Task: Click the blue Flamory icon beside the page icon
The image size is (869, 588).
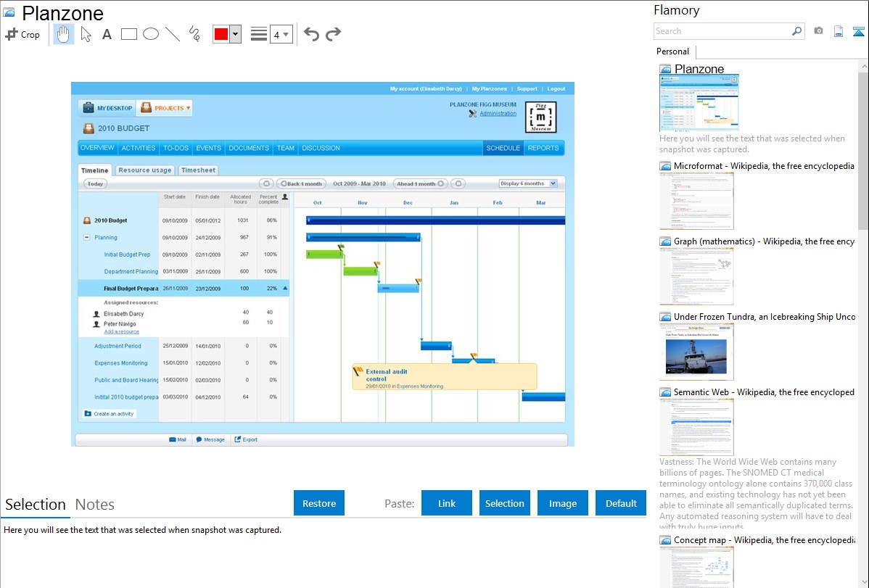Action: (x=858, y=32)
